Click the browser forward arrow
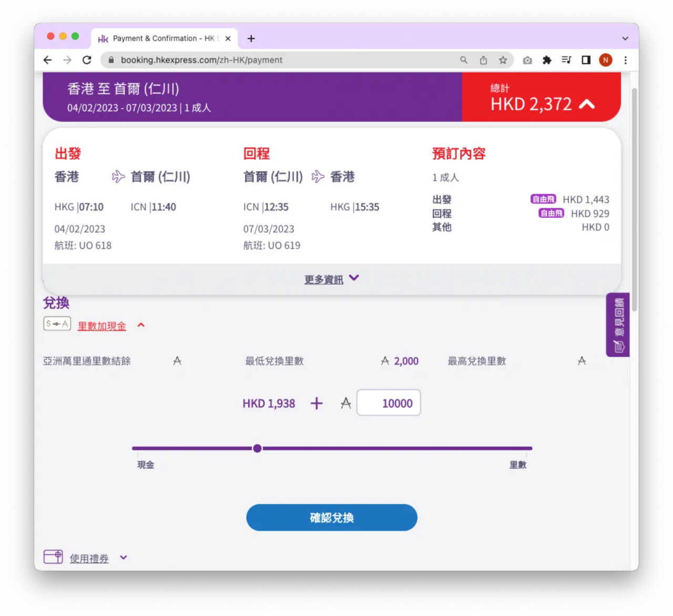Screen dimensions: 673x616 (x=67, y=60)
